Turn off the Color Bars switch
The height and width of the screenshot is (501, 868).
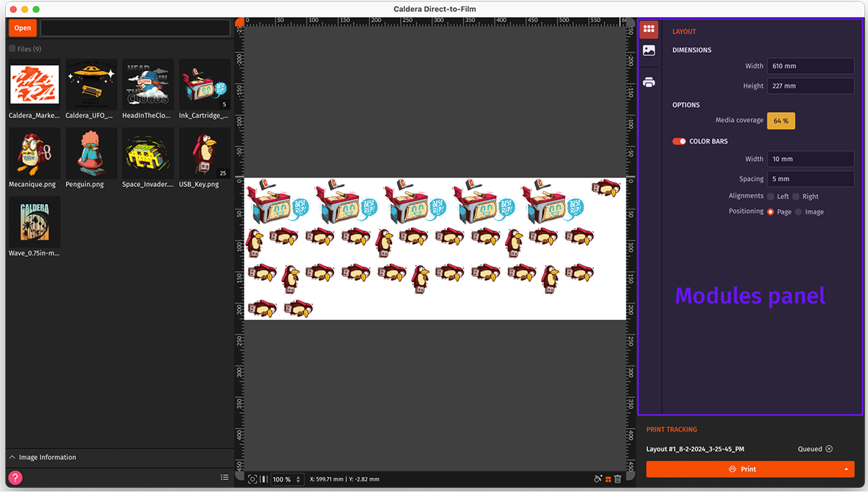pyautogui.click(x=679, y=141)
